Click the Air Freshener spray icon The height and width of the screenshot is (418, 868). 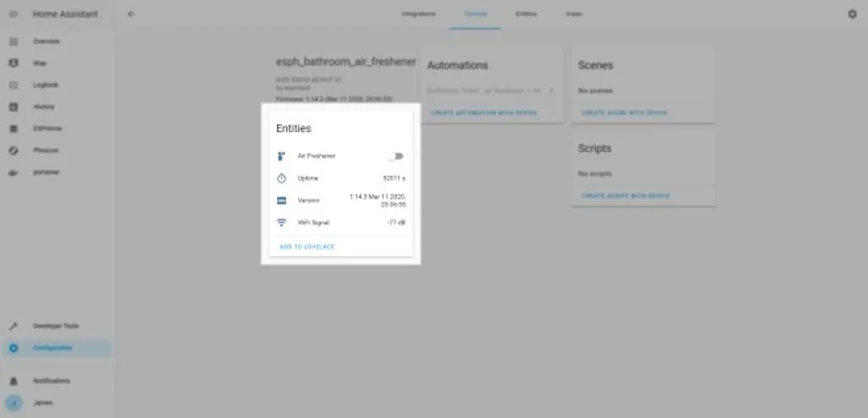coord(281,156)
